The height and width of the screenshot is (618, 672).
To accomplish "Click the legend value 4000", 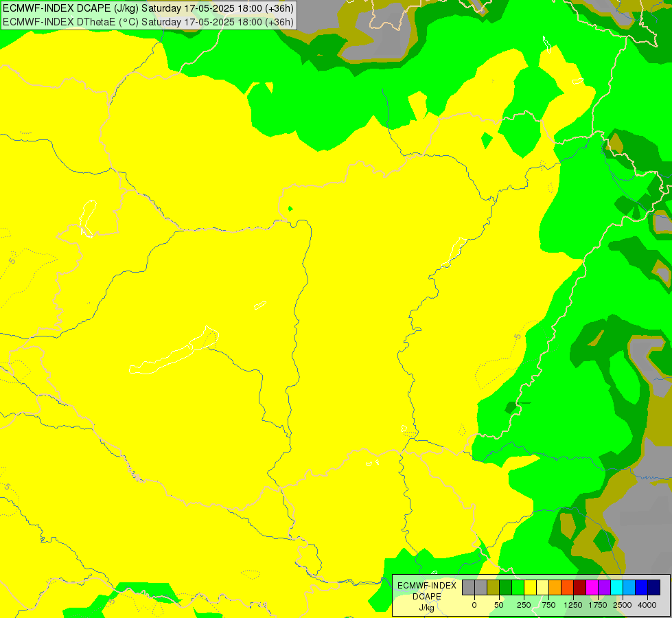I will 647,605.
